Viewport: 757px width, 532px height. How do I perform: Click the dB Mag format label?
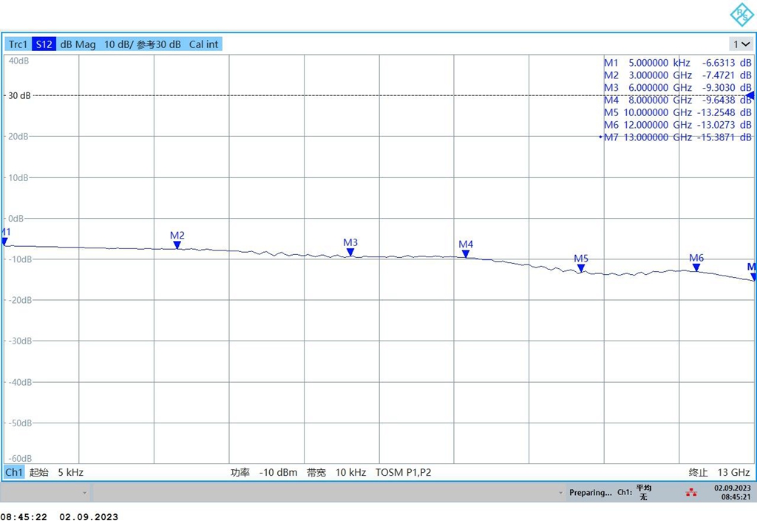coord(78,44)
